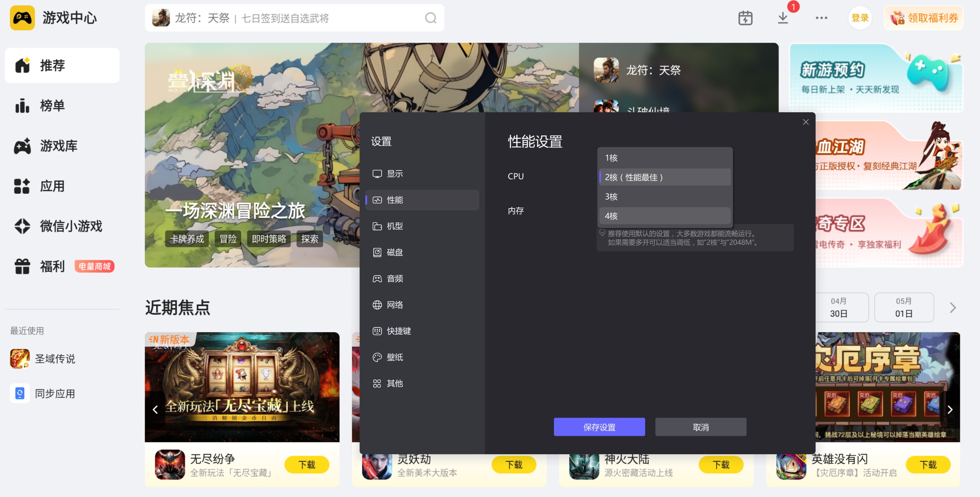
Task: Click the calendar check-in icon in header
Action: (x=745, y=18)
